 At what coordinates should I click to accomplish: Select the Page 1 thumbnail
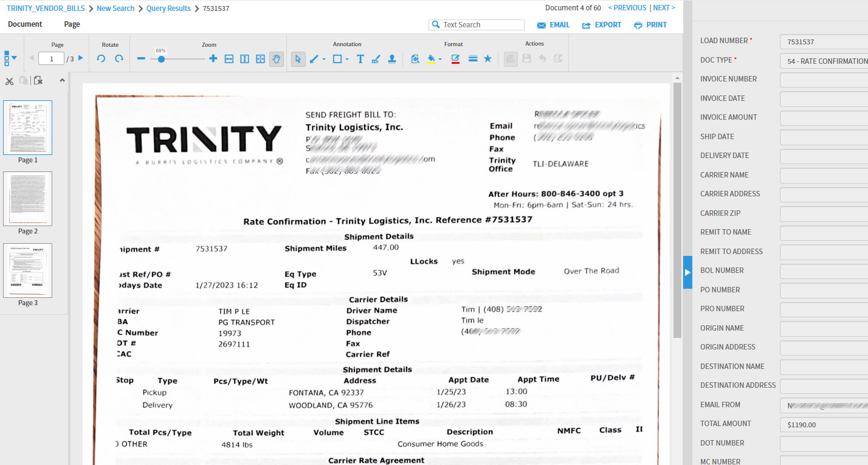pyautogui.click(x=27, y=128)
